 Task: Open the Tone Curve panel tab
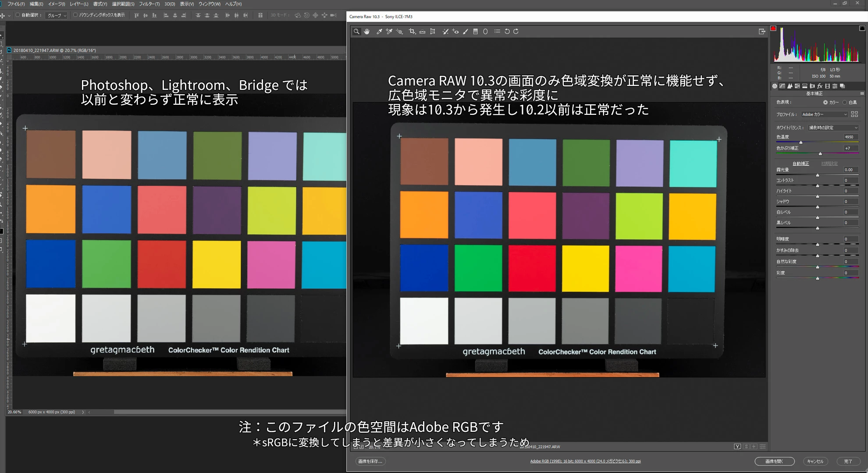pyautogui.click(x=782, y=86)
